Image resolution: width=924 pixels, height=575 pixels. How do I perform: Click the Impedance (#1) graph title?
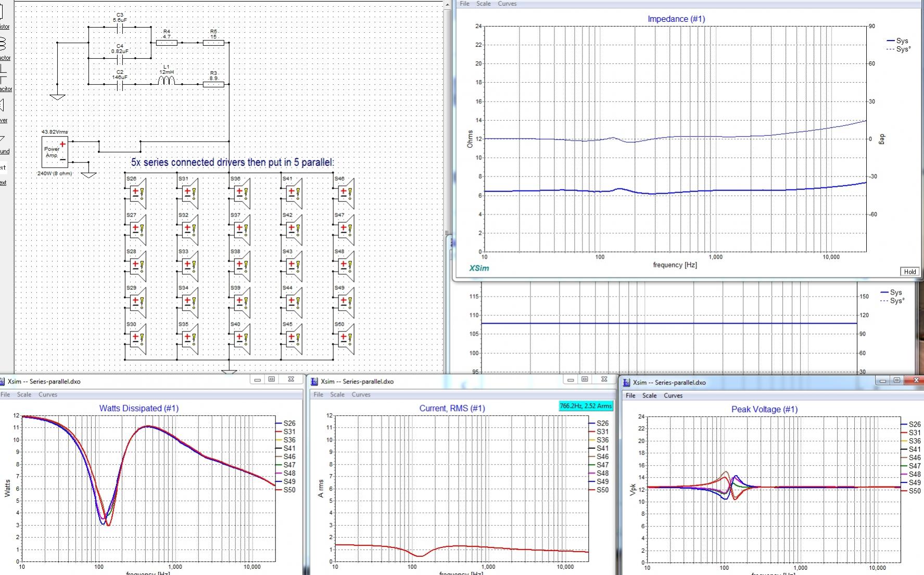(676, 19)
